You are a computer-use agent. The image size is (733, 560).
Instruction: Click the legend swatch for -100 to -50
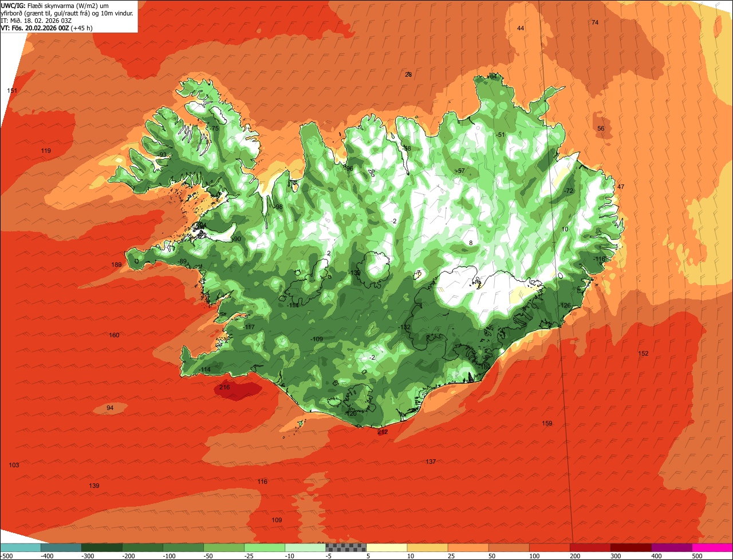pos(183,547)
